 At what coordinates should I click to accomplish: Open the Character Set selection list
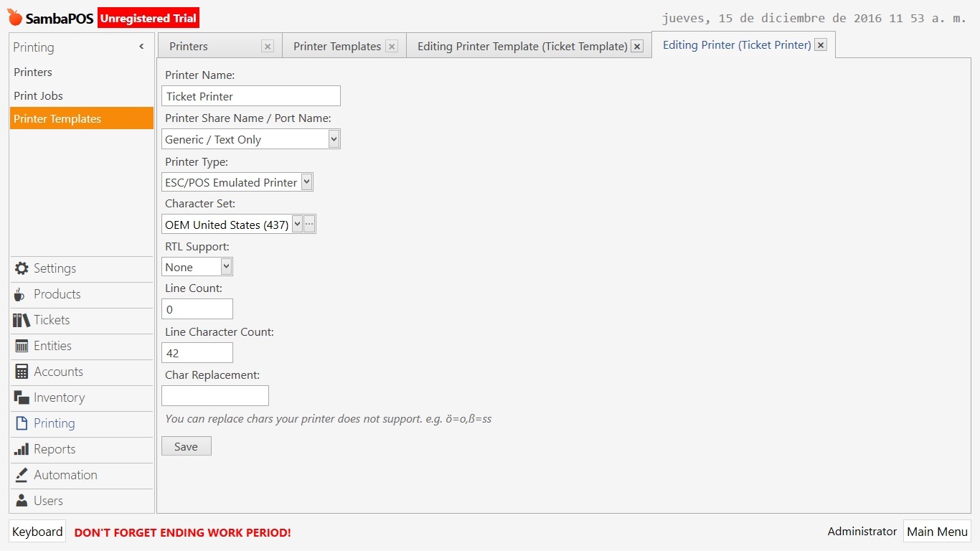click(296, 224)
